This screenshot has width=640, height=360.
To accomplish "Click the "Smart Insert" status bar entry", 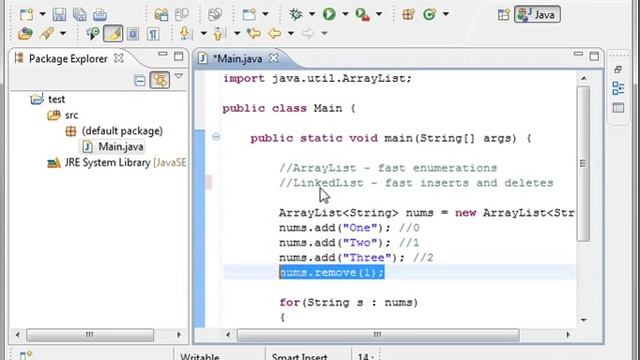I will pos(300,357).
